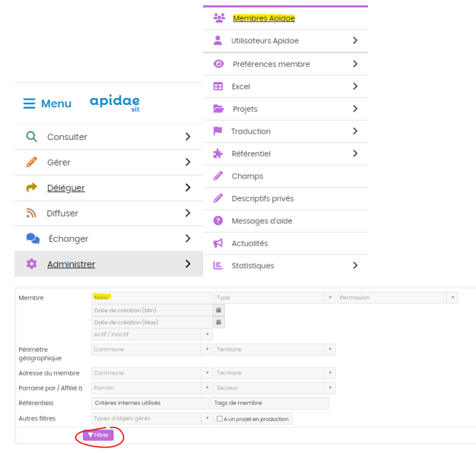Open the Diffuser menu item
This screenshot has width=476, height=453.
tap(109, 213)
